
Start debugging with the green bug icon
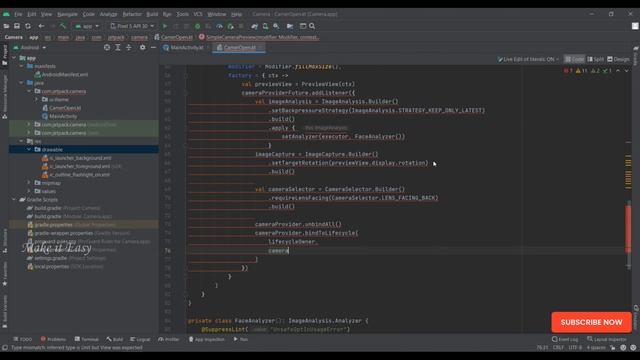(x=198, y=26)
